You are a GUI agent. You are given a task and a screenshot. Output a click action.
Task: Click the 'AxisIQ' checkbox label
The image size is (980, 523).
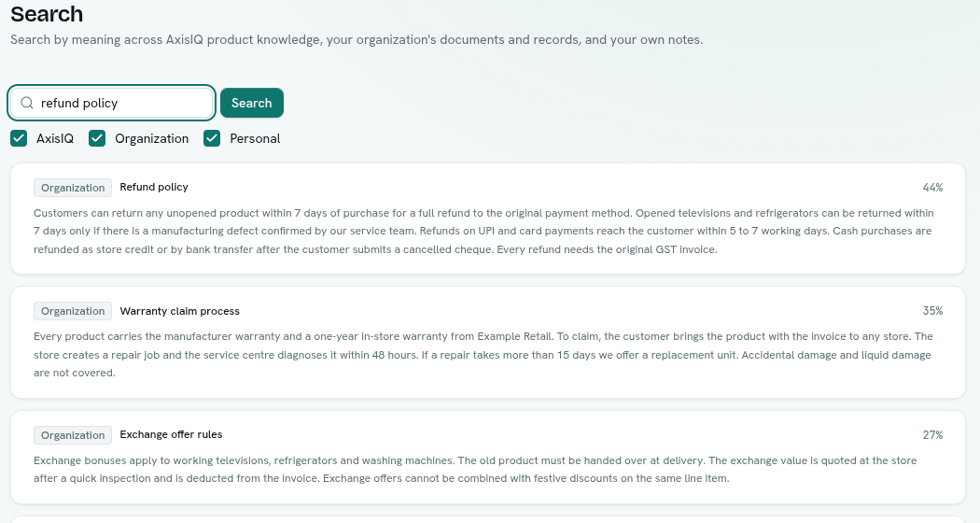click(x=55, y=138)
